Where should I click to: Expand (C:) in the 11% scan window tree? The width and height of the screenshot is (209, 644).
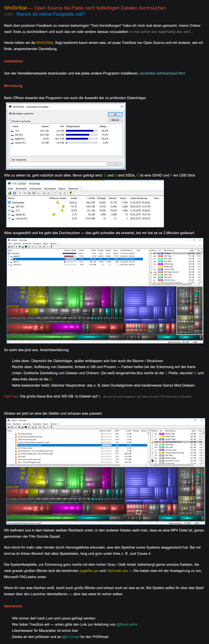(x=9, y=210)
